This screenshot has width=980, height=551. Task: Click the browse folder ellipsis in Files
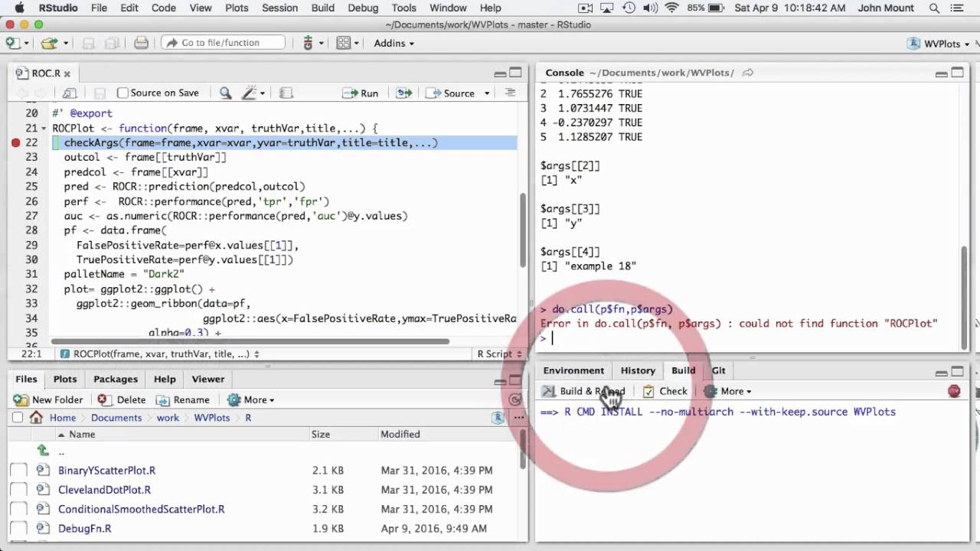(518, 418)
